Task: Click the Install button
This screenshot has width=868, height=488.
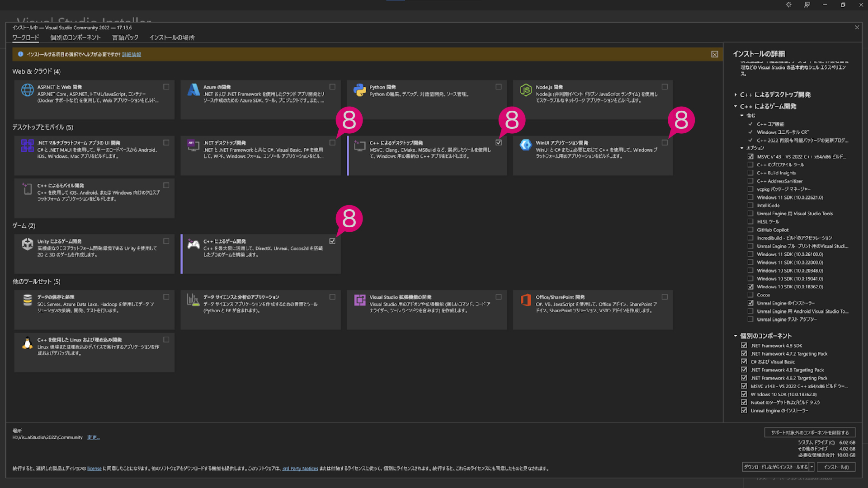Action: click(x=836, y=467)
